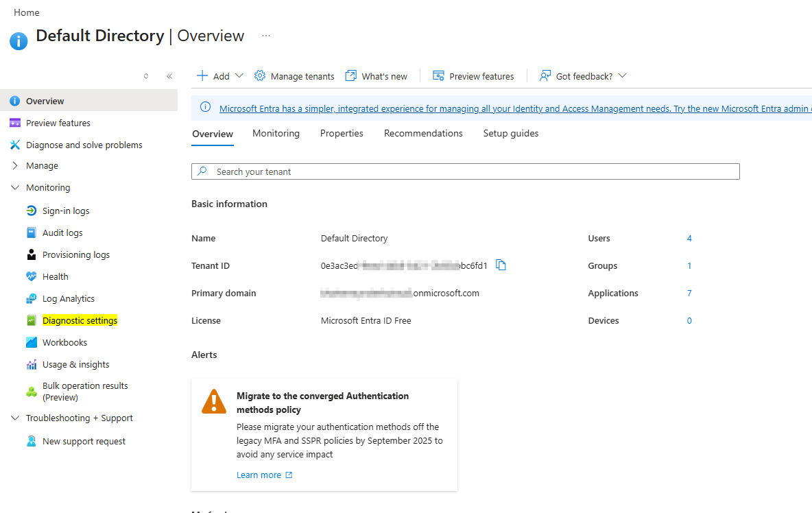Viewport: 812px width, 513px height.
Task: Open the Groups count 1 link
Action: tap(689, 265)
